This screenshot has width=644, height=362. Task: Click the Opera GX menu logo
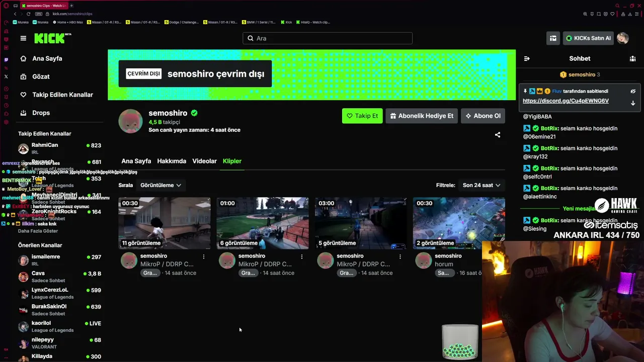pyautogui.click(x=6, y=6)
